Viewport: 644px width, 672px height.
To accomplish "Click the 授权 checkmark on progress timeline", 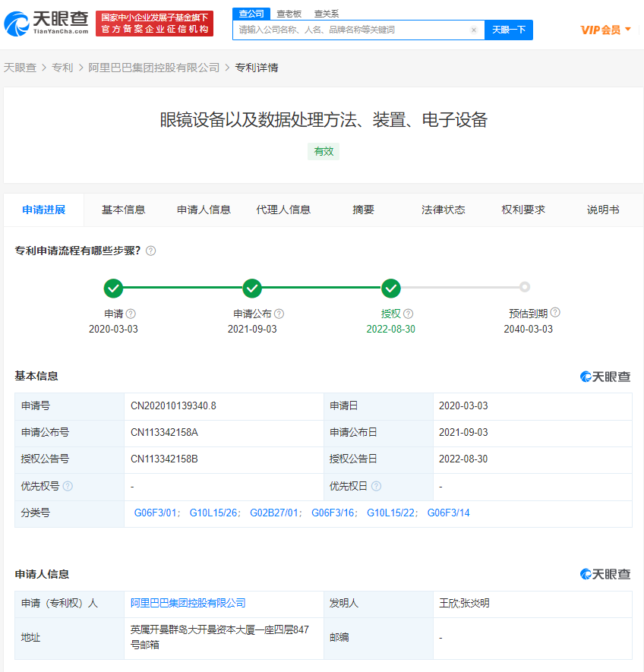I will coord(391,288).
